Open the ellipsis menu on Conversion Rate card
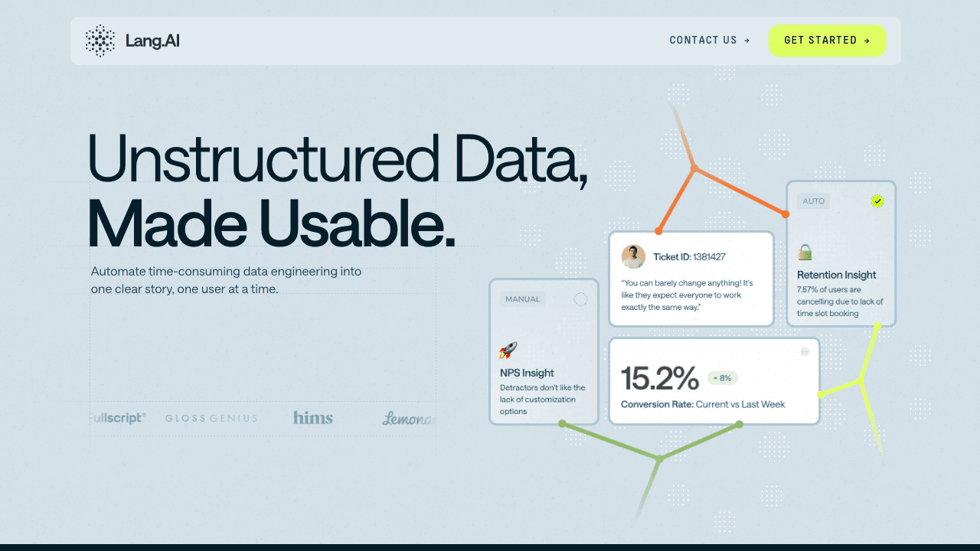 (x=805, y=351)
